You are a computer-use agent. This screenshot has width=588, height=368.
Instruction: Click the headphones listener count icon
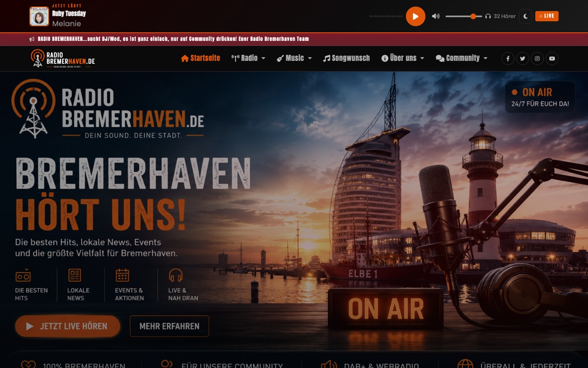coord(488,16)
